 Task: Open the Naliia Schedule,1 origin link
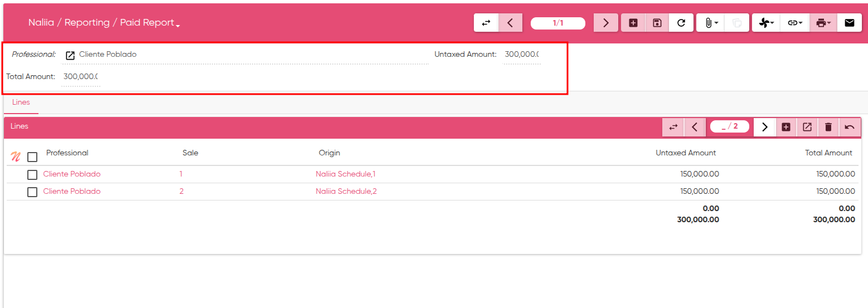pos(345,174)
